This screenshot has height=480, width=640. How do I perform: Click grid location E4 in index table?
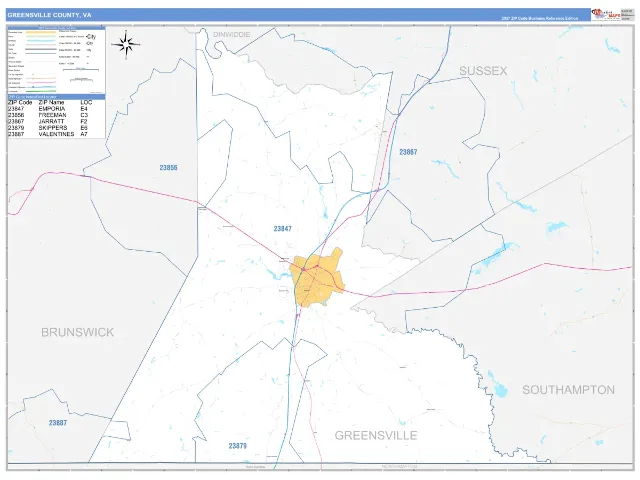click(84, 109)
